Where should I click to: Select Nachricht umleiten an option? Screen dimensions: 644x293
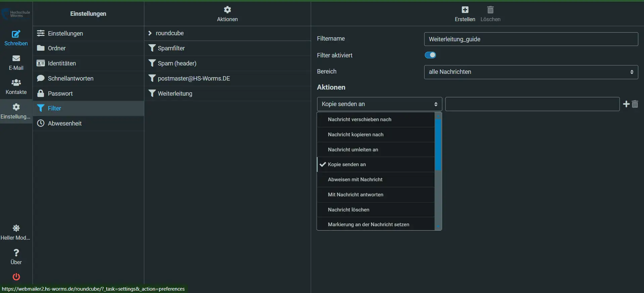tap(353, 150)
